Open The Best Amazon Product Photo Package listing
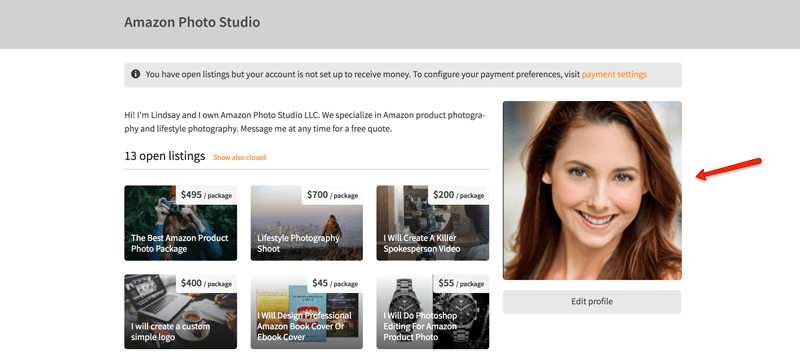The height and width of the screenshot is (361, 800). pos(181,223)
